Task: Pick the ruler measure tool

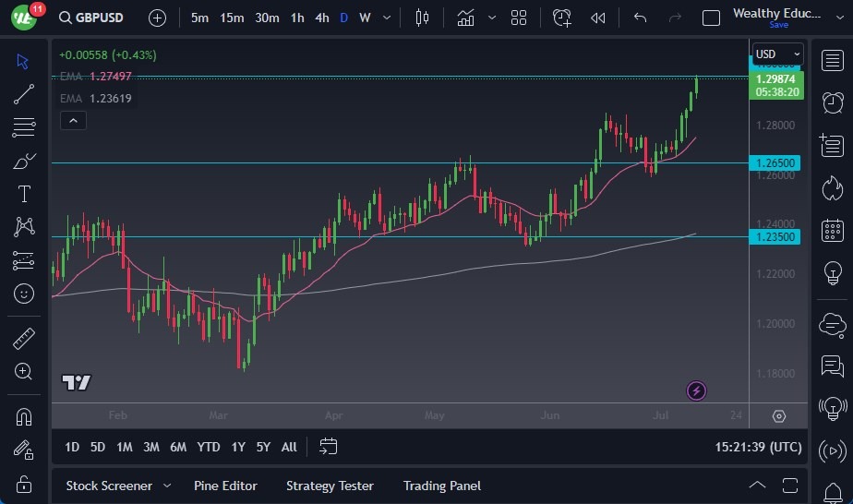Action: (x=24, y=339)
